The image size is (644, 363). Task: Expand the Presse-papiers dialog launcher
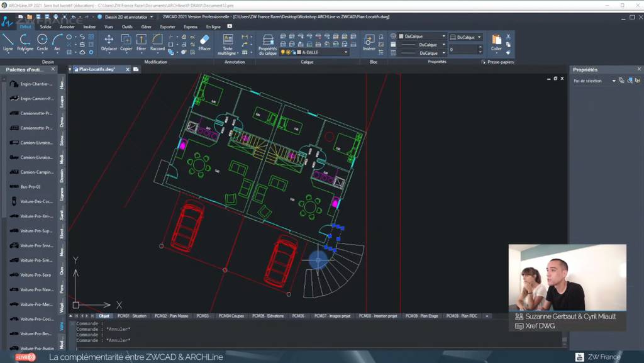(x=484, y=62)
